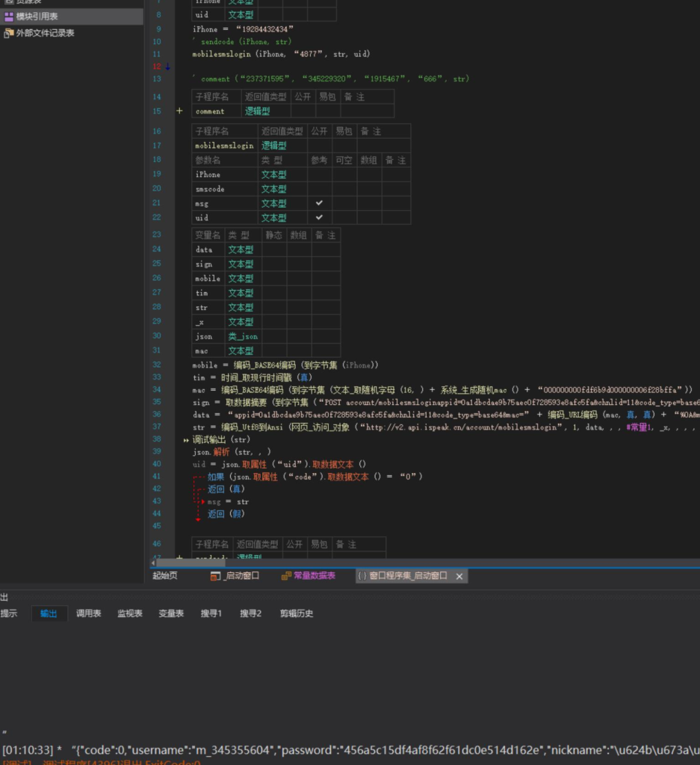
Task: Click the braces icon on 窗口程序集_启动窗口 tab
Action: point(362,576)
